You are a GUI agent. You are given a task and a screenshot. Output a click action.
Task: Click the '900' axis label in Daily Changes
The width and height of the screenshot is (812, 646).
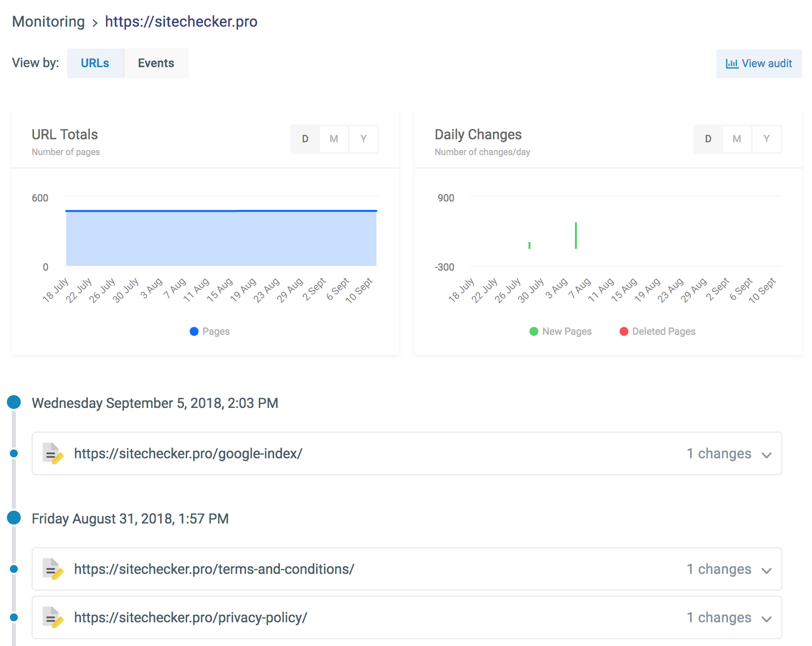446,198
